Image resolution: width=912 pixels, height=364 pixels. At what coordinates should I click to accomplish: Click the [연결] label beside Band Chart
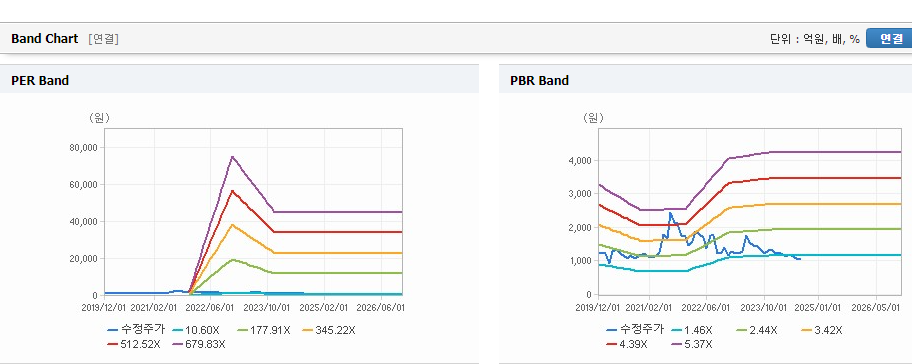pyautogui.click(x=104, y=39)
